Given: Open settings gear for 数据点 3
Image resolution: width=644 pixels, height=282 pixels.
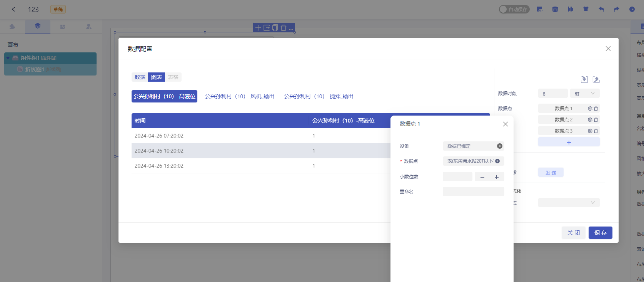Looking at the screenshot, I should 590,131.
